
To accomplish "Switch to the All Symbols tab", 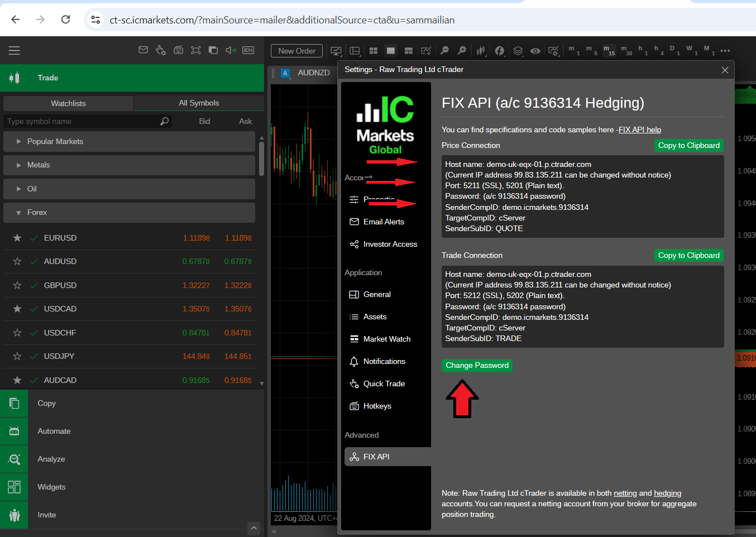I will [199, 103].
